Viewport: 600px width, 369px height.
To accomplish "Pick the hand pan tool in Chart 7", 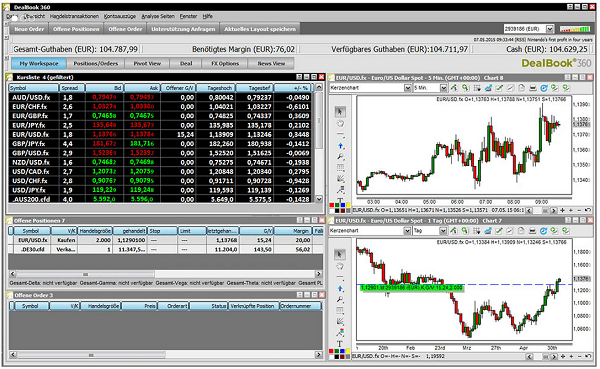I will 339,266.
